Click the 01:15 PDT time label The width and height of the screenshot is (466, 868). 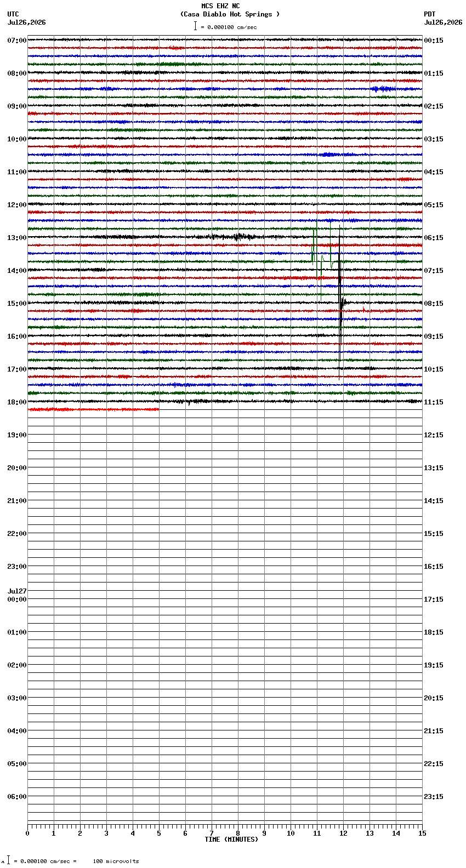pos(434,73)
